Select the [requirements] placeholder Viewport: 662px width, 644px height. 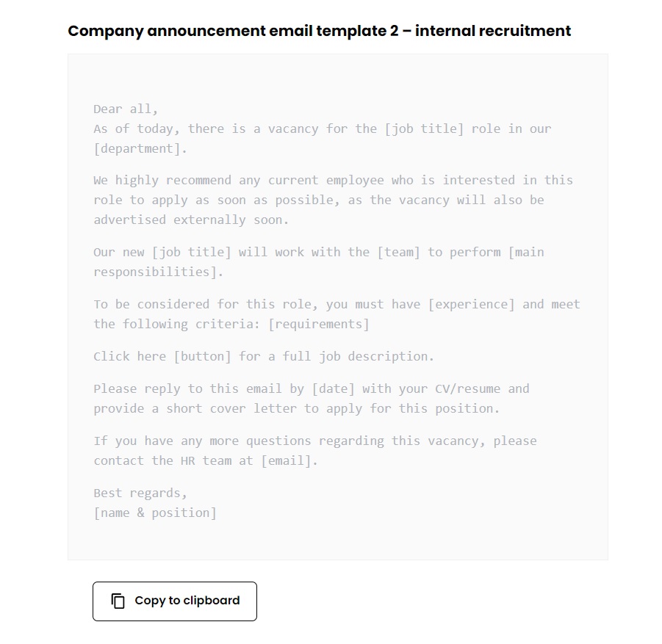(x=318, y=324)
